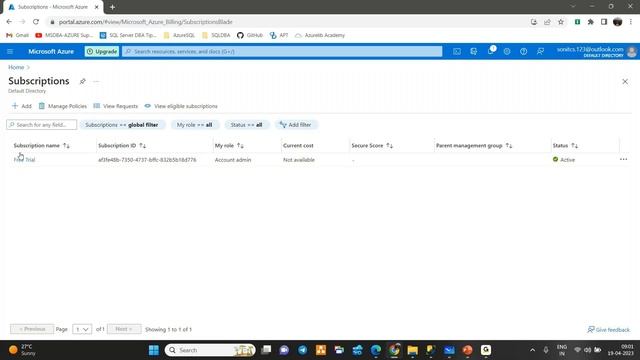Open browser extensions puzzle icon

[591, 22]
